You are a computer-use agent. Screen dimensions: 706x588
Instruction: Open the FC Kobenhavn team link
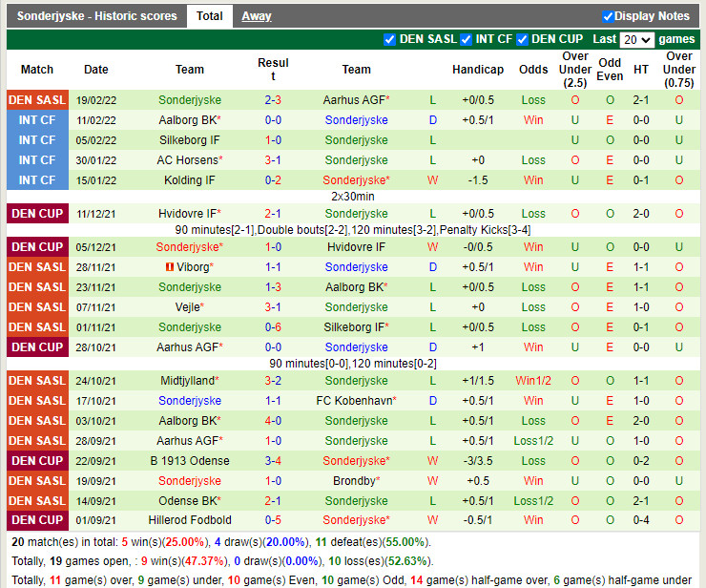[354, 401]
